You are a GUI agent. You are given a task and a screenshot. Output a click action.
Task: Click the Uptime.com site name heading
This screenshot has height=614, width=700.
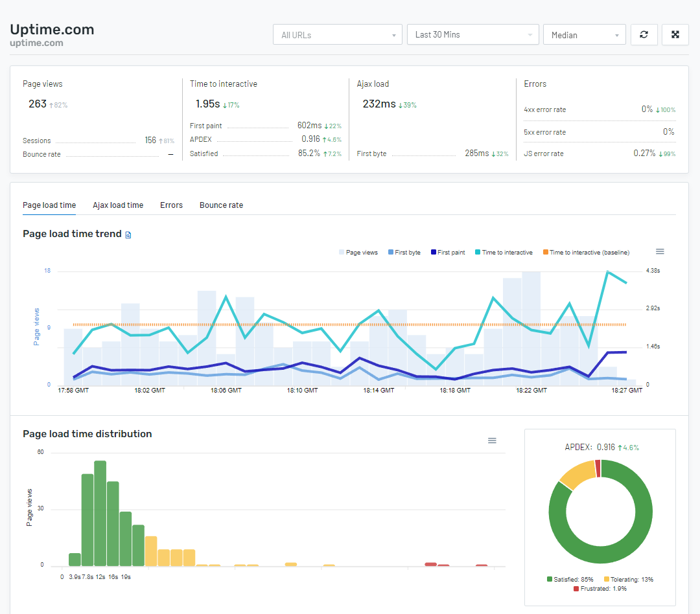(51, 30)
